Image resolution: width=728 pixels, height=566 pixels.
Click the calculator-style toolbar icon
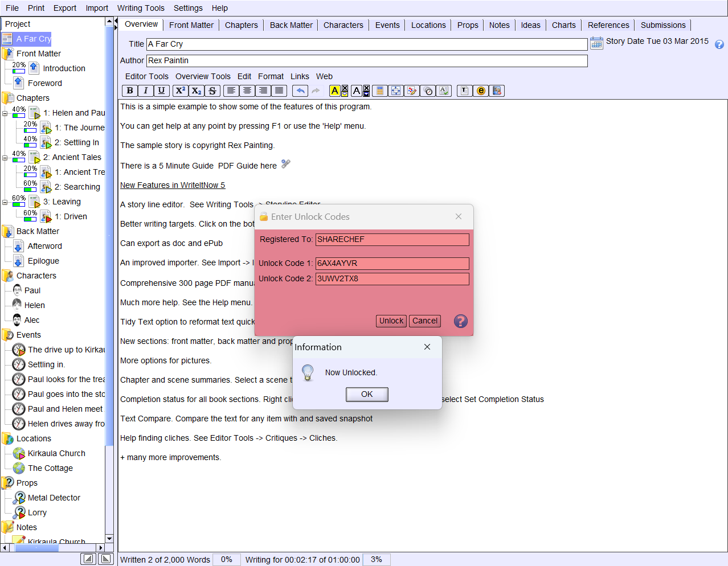[379, 91]
